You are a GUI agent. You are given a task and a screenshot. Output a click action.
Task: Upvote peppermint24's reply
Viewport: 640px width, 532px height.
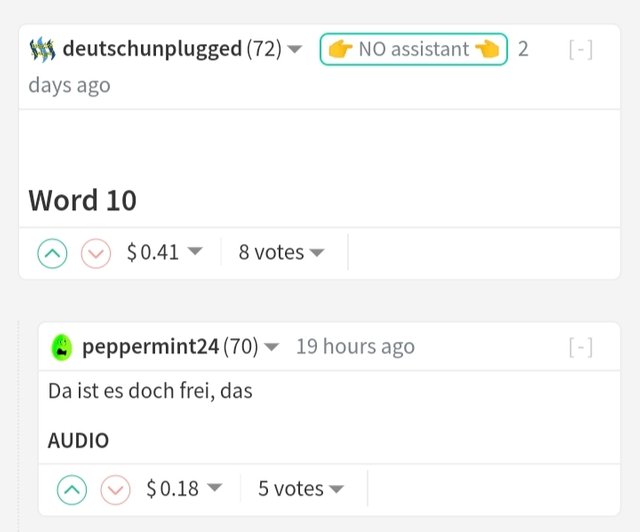tap(72, 490)
